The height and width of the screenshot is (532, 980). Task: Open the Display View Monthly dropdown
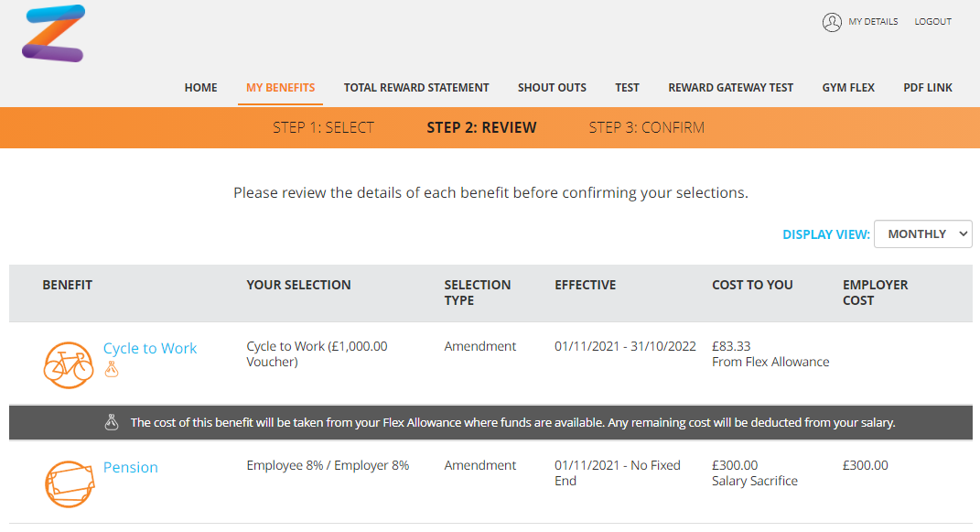pyautogui.click(x=922, y=233)
